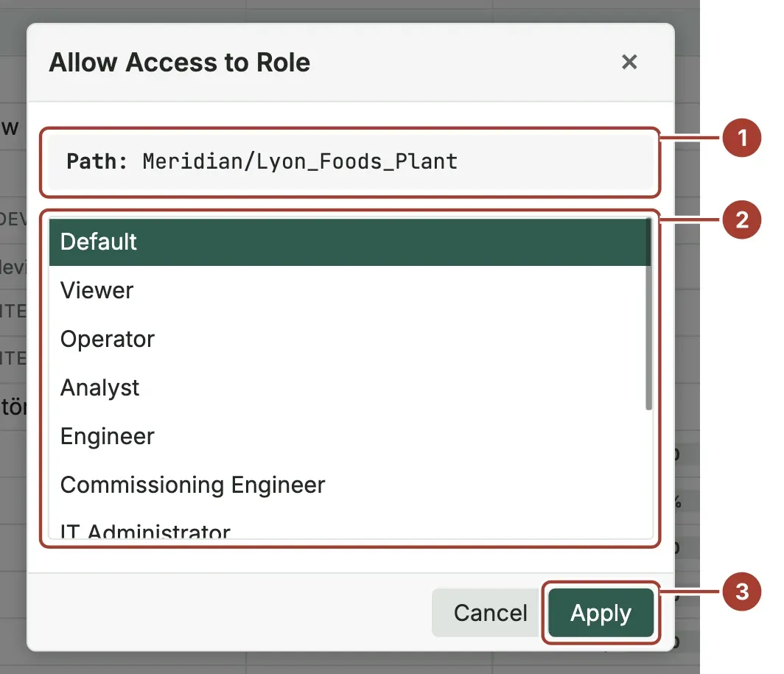Pick the Analyst role
The width and height of the screenshot is (784, 674).
[x=348, y=387]
